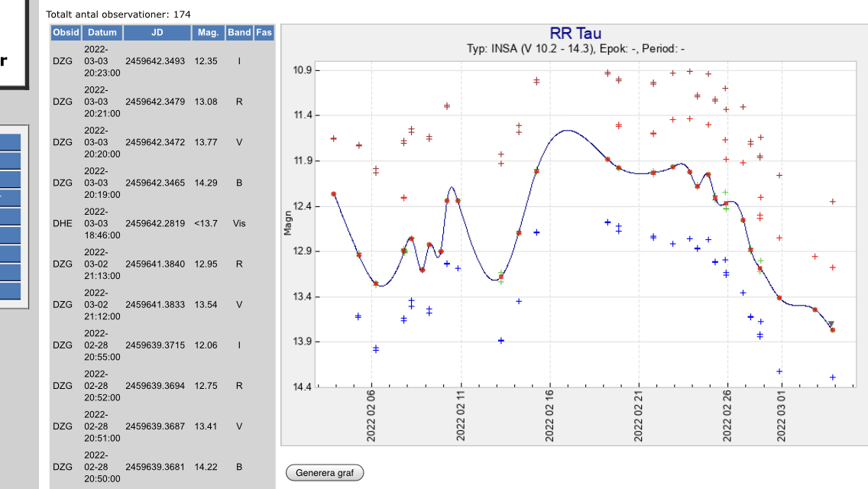This screenshot has width=868, height=489.
Task: Select row with JD 2459641.3840
Action: click(155, 264)
